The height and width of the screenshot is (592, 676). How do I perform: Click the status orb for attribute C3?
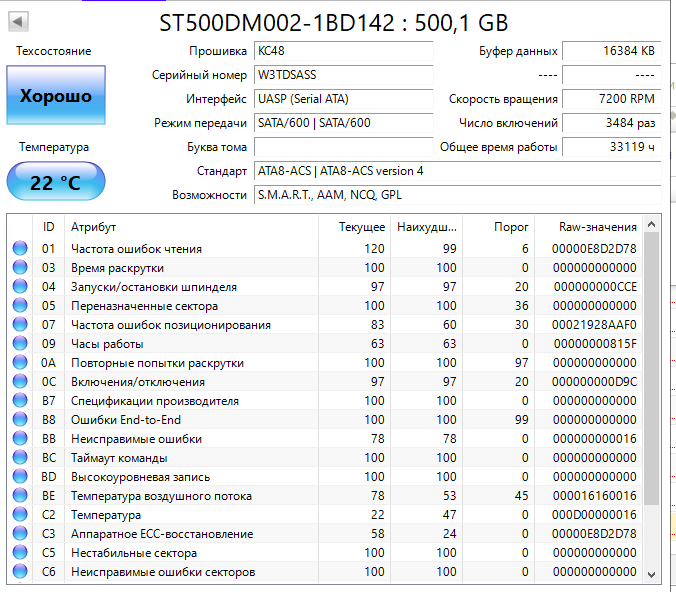point(20,533)
